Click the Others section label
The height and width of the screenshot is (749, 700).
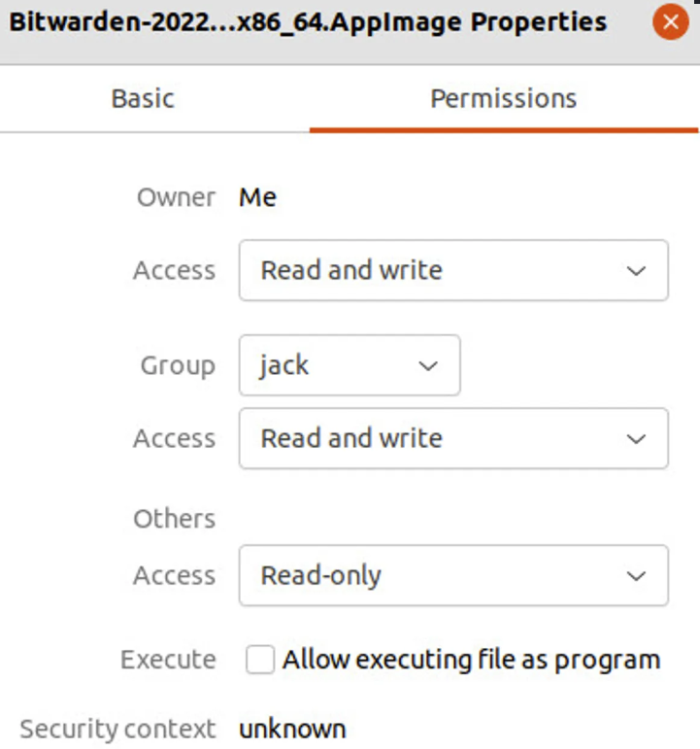[174, 519]
